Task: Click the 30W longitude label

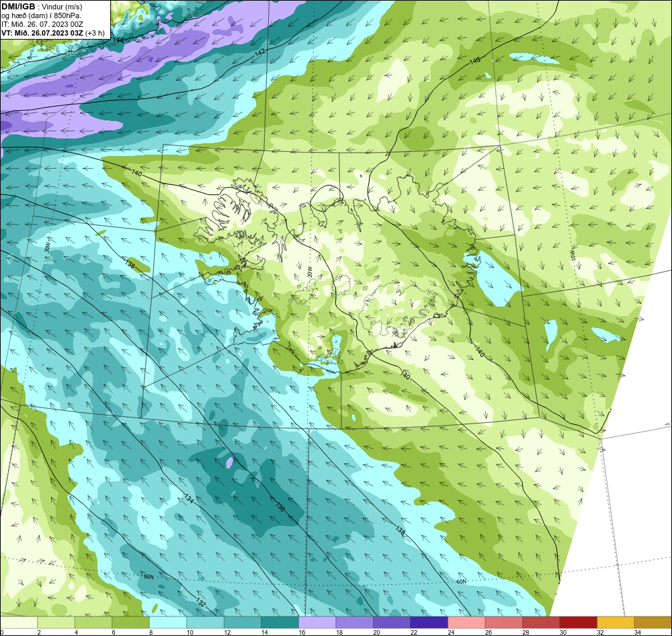Action: click(47, 247)
